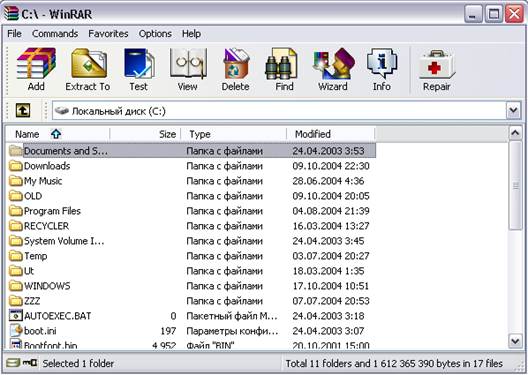This screenshot has height=375, width=528.
Task: Click the 17.10.2004 10:51 modified date
Action: click(331, 286)
